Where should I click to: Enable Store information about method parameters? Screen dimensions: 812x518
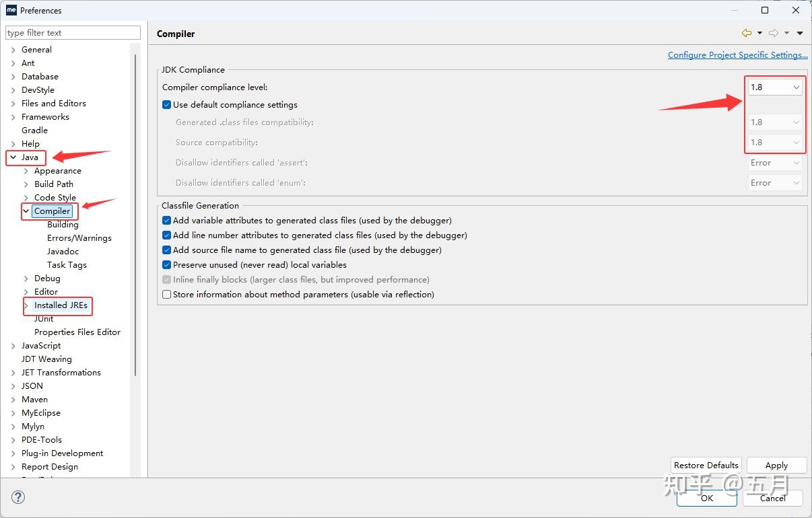coord(167,295)
